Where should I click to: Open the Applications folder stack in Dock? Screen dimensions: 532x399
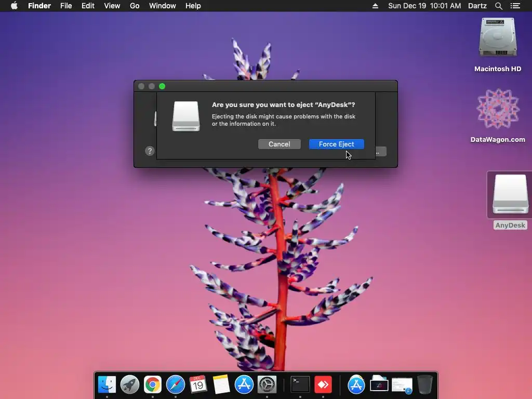(x=356, y=385)
